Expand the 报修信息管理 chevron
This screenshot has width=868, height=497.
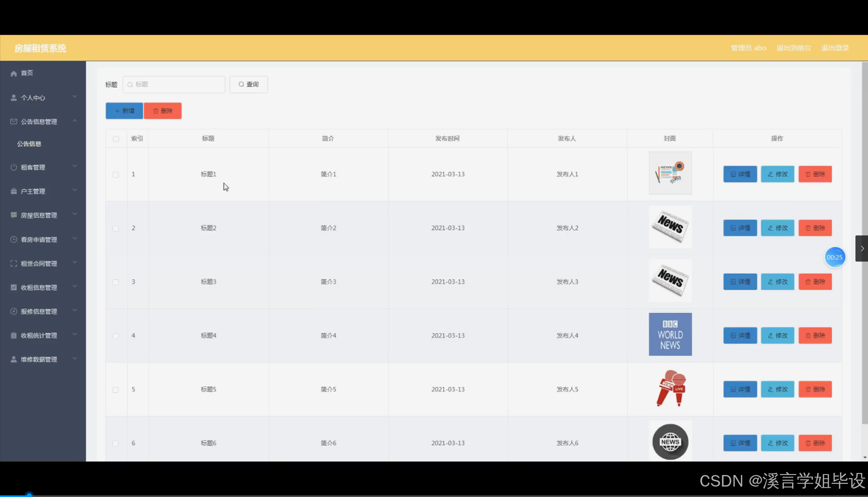pos(75,311)
